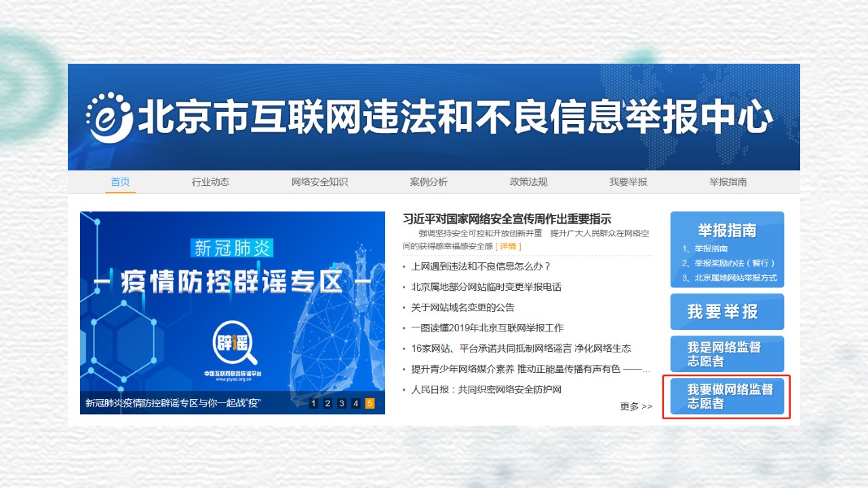Screen dimensions: 868x488
Task: Show carousel slide 2
Action: (x=328, y=403)
